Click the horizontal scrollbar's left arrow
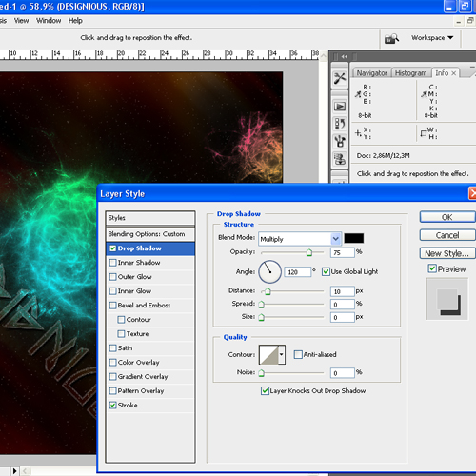476x476 pixels. pos(26,471)
